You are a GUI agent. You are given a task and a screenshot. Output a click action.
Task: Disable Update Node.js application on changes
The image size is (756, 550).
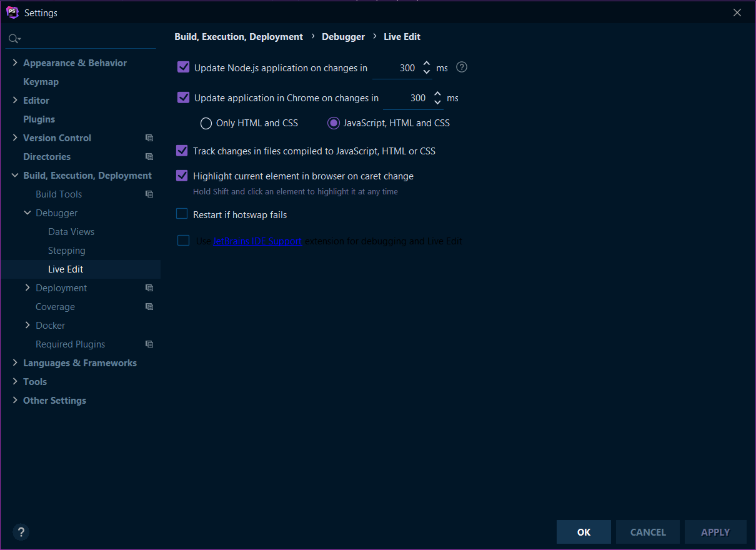coord(184,67)
